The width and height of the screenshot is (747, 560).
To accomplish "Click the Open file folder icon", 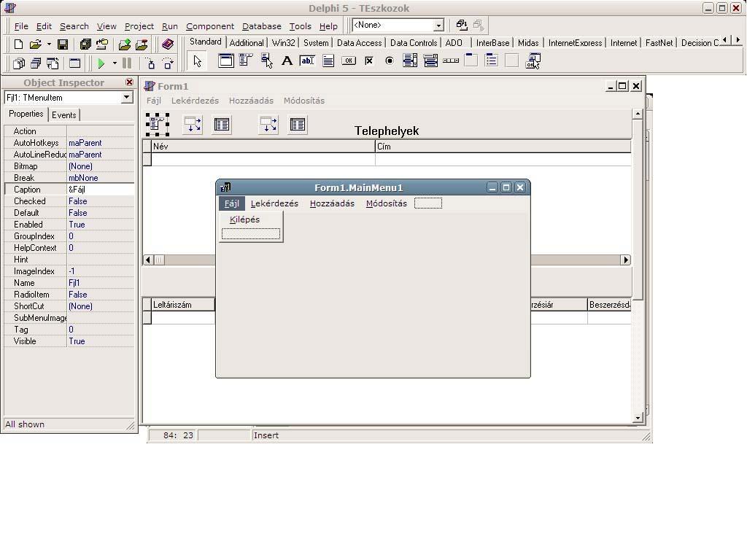I will [35, 44].
